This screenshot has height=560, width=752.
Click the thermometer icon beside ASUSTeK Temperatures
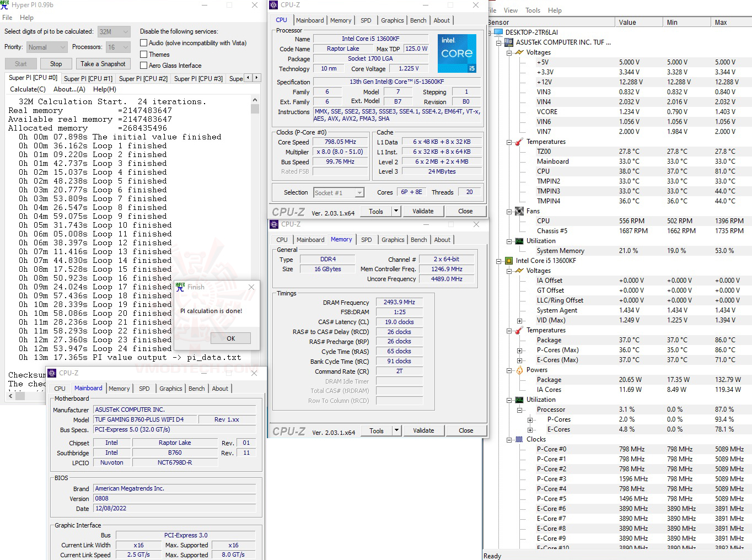click(519, 142)
